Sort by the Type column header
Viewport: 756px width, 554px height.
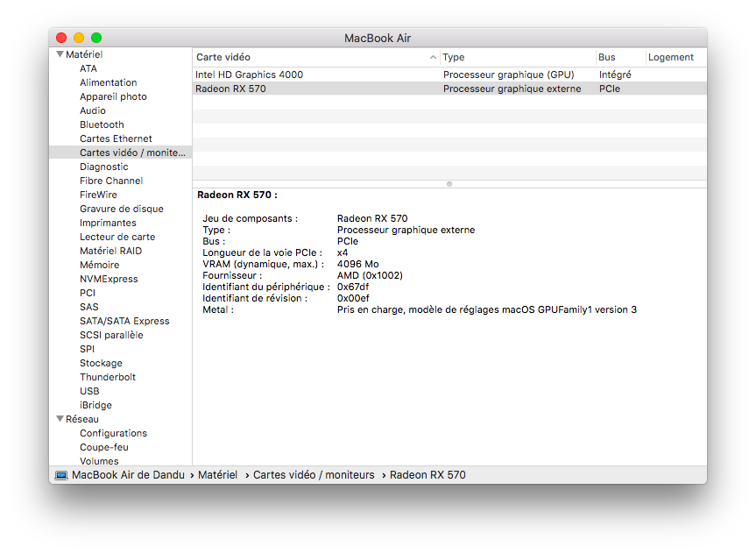(518, 57)
